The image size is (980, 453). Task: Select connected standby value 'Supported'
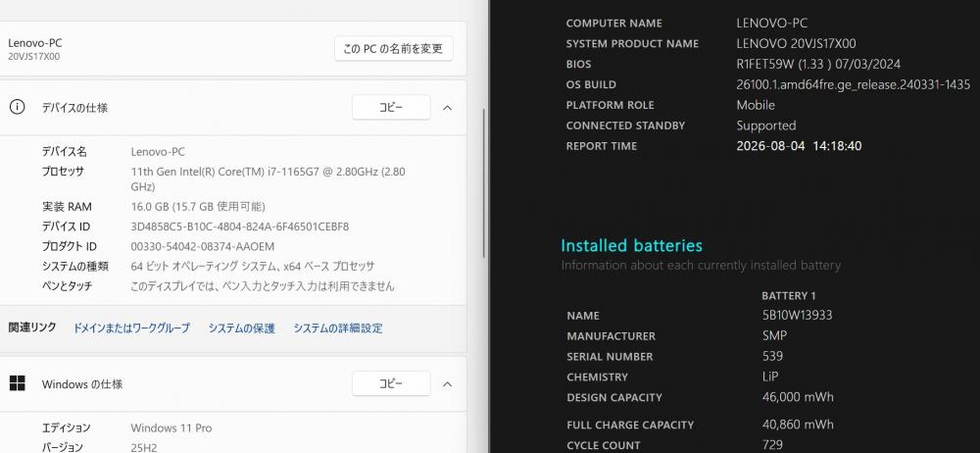pos(766,126)
